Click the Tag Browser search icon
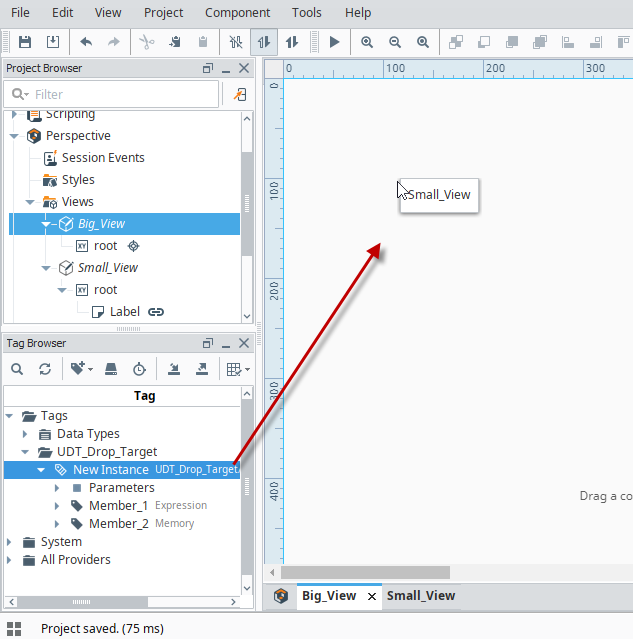Image resolution: width=633 pixels, height=639 pixels. point(17,369)
